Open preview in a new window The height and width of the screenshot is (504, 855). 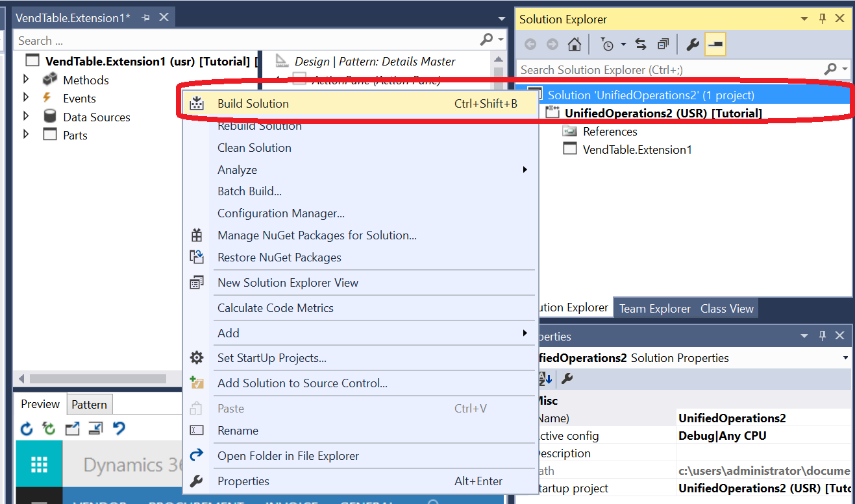point(73,428)
